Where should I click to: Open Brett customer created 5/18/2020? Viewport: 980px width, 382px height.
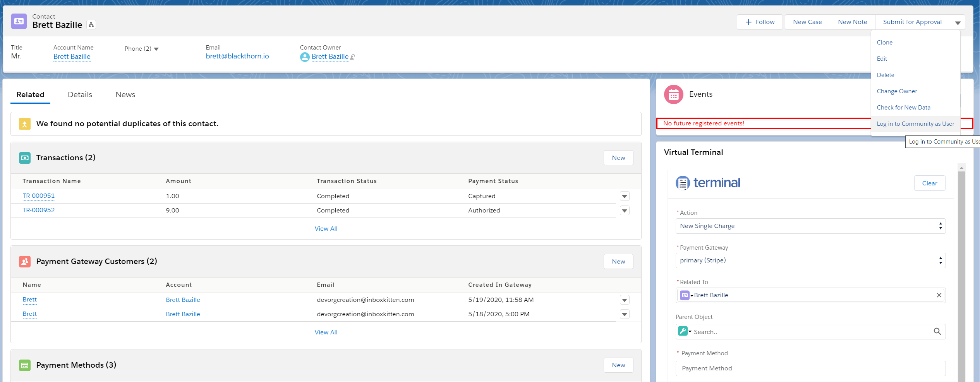click(x=29, y=314)
